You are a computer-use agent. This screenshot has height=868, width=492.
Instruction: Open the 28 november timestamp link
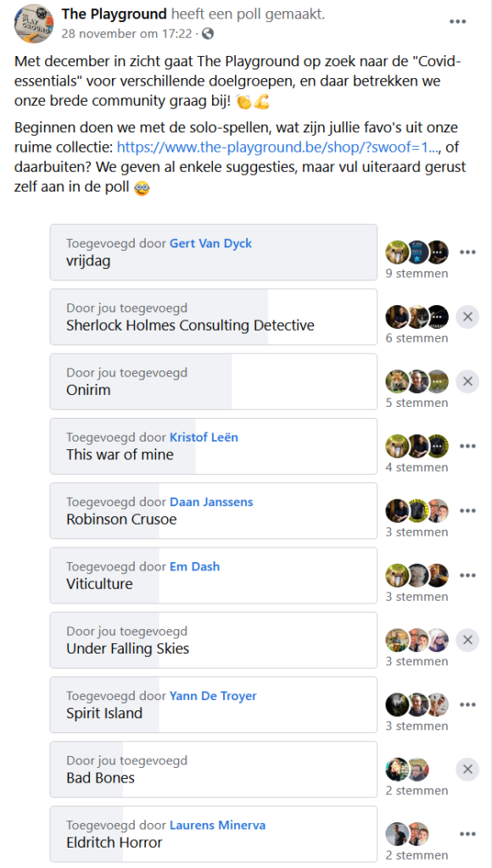(x=126, y=34)
